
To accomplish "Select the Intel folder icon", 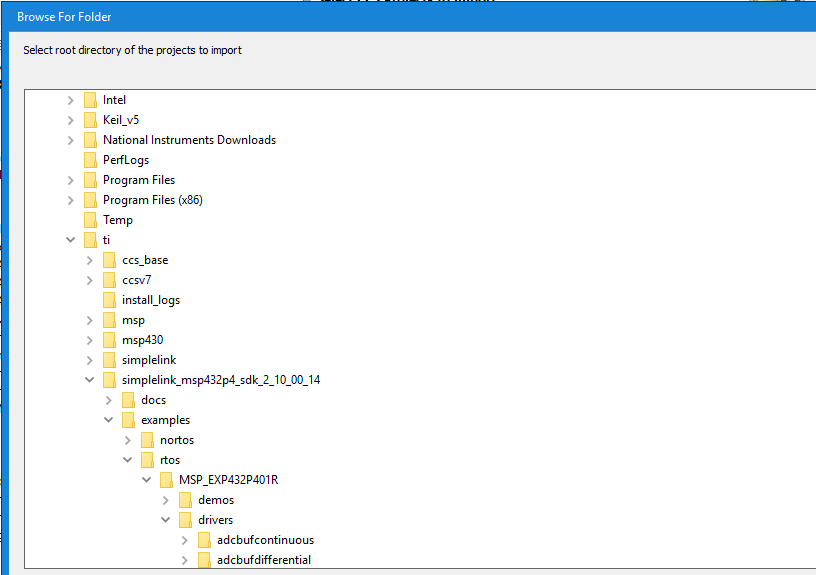I will pyautogui.click(x=90, y=100).
